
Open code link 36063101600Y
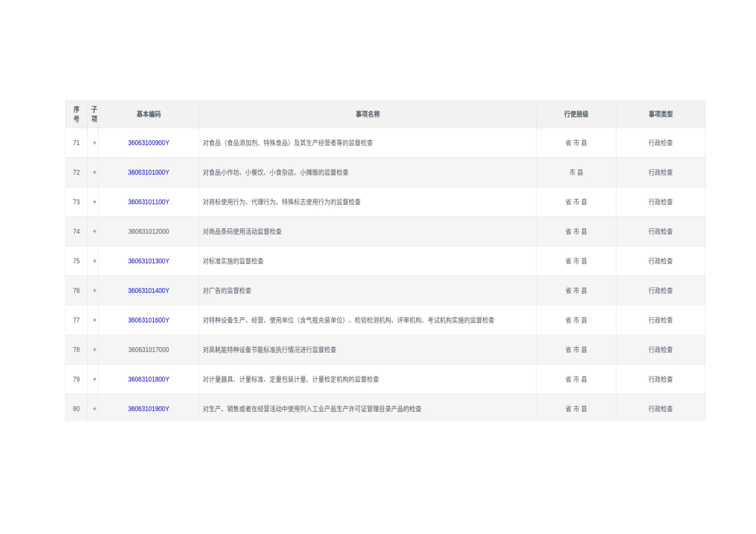[149, 320]
